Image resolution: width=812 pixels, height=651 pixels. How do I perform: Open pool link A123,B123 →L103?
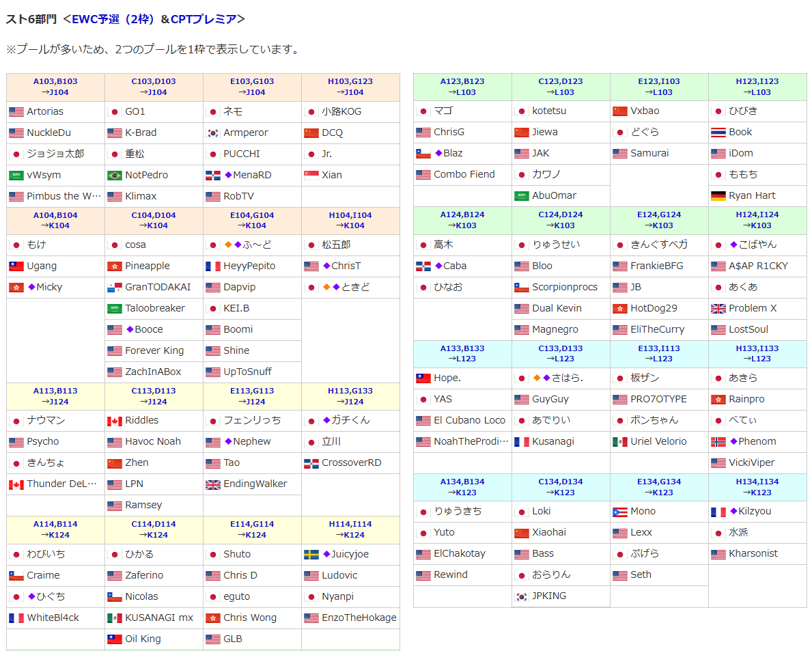pos(462,87)
